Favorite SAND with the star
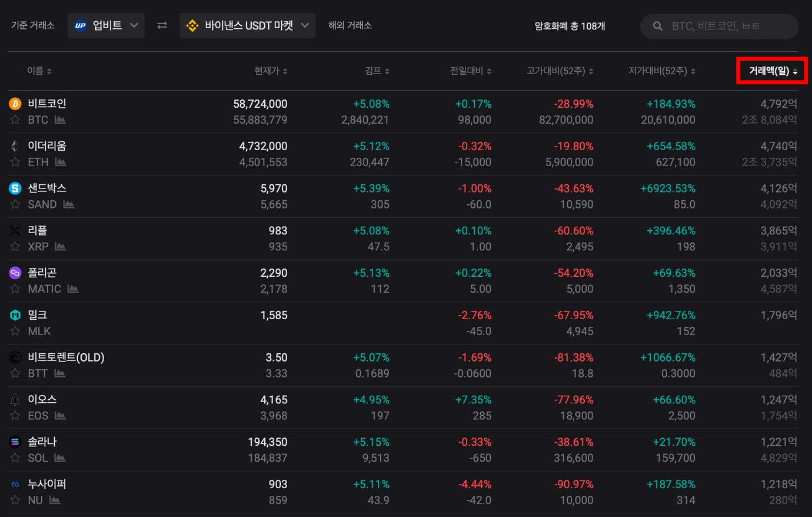812x517 pixels. coord(15,204)
